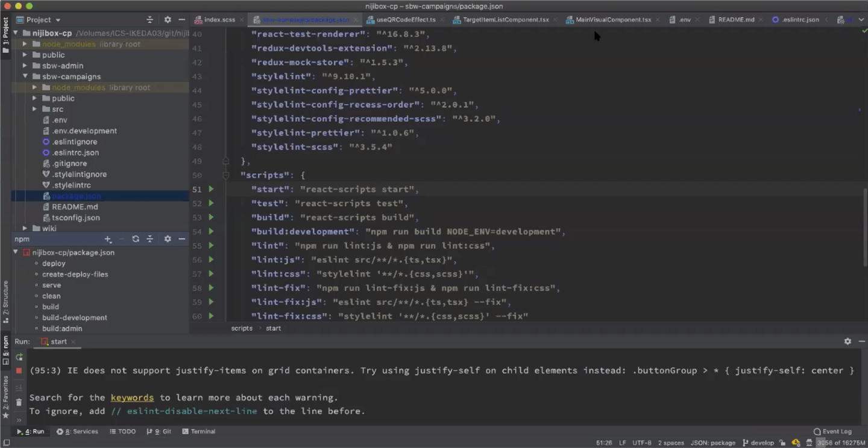Open Run tool window settings gear

(848, 341)
